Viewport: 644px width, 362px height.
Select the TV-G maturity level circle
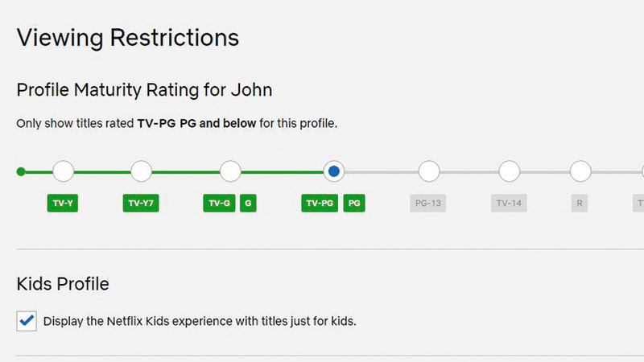[230, 171]
